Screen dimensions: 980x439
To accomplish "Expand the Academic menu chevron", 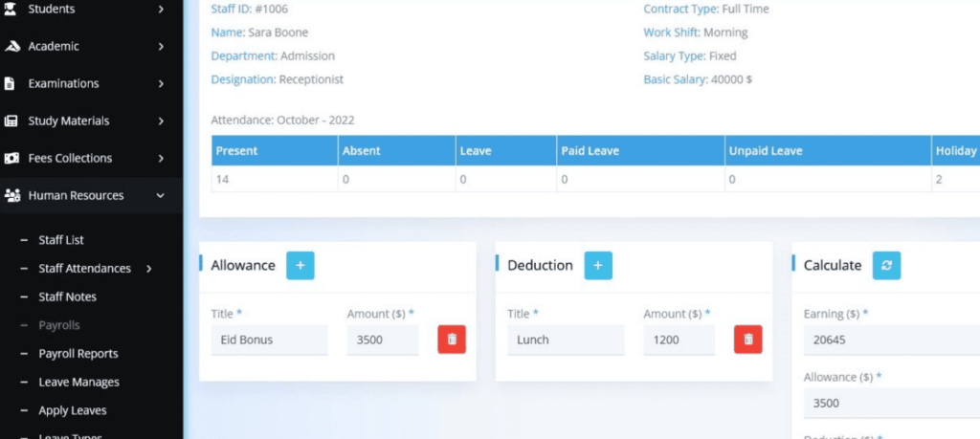I will (161, 46).
